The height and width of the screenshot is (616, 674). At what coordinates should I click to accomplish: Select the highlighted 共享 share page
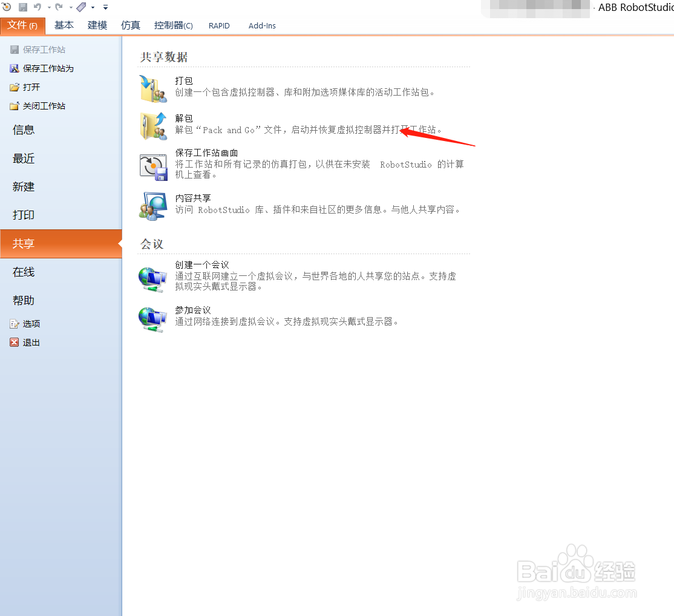pyautogui.click(x=61, y=244)
